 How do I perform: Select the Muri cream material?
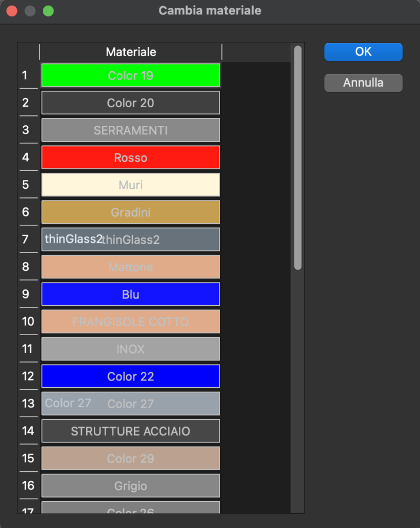(130, 185)
